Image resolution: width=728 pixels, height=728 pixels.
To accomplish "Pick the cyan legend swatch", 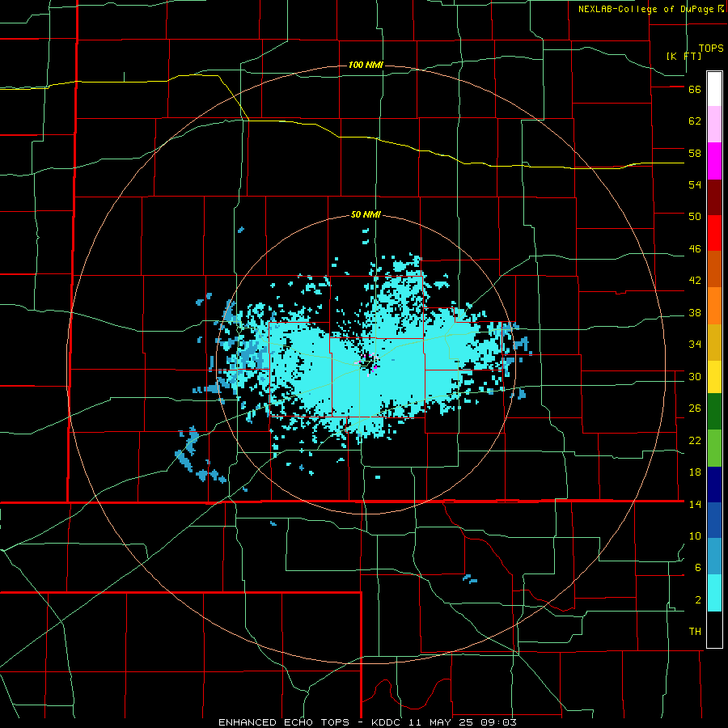I will tap(714, 593).
